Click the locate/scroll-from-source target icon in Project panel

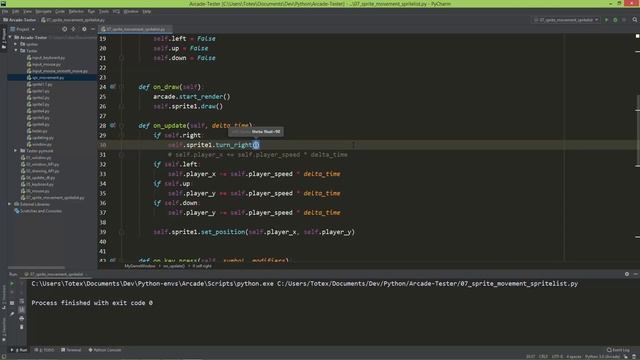[64, 29]
